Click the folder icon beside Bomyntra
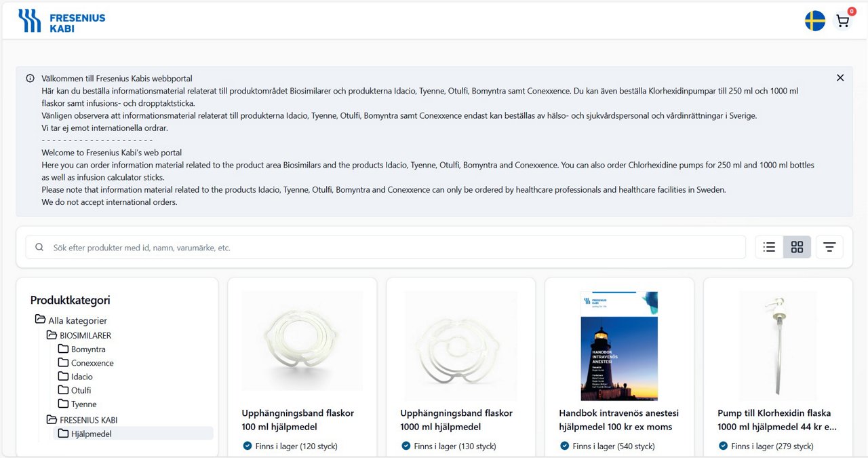This screenshot has height=458, width=868. point(63,349)
